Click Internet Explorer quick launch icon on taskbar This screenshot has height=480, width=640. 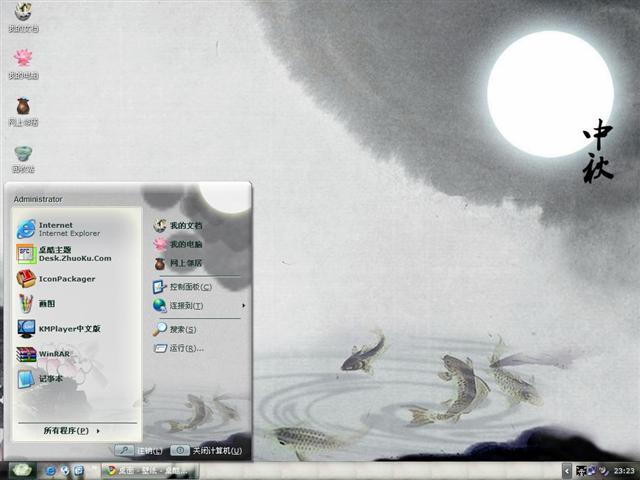51,471
